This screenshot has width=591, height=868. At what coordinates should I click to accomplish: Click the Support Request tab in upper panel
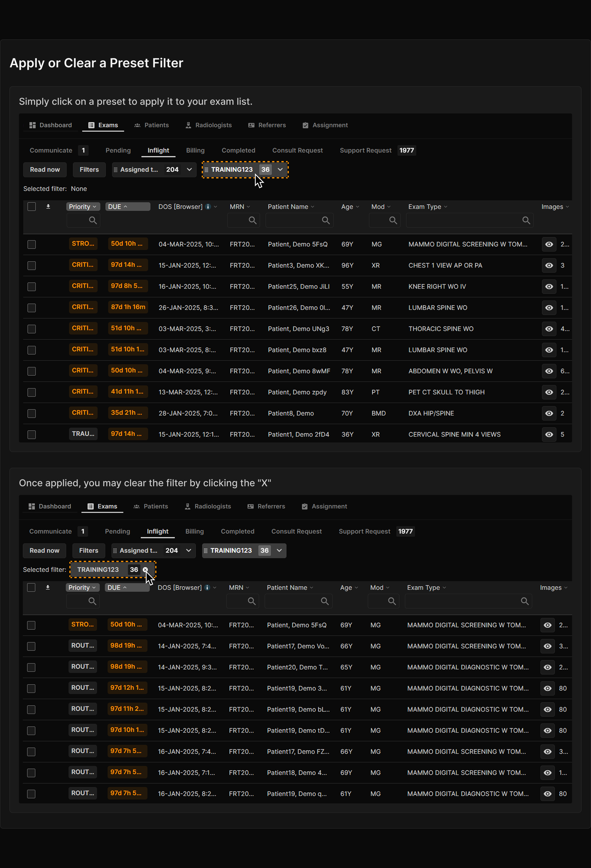click(377, 150)
